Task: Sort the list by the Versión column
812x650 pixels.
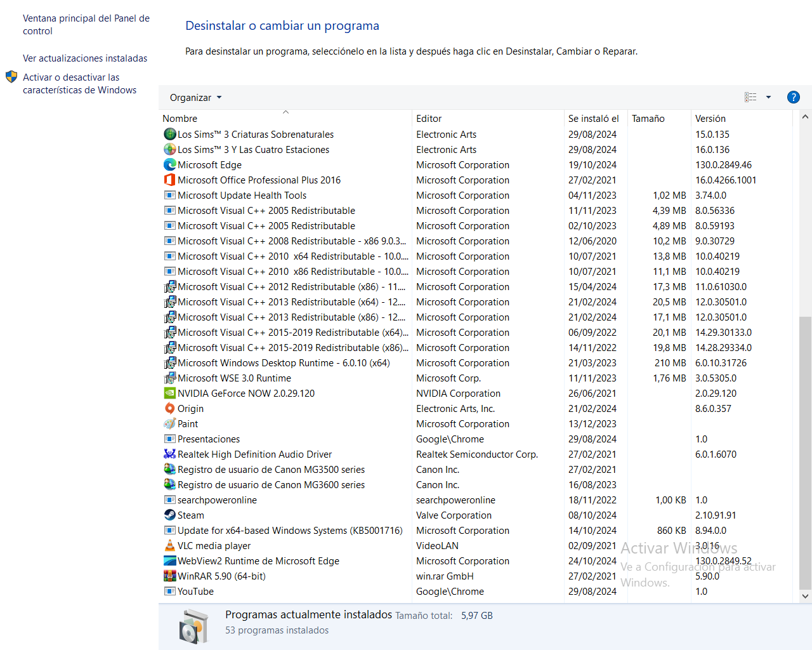Action: [742, 118]
